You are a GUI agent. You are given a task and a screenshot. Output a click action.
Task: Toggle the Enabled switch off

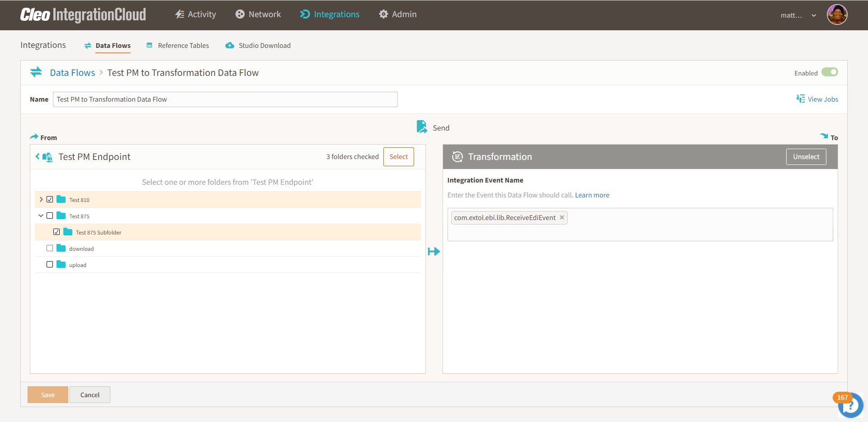[830, 72]
